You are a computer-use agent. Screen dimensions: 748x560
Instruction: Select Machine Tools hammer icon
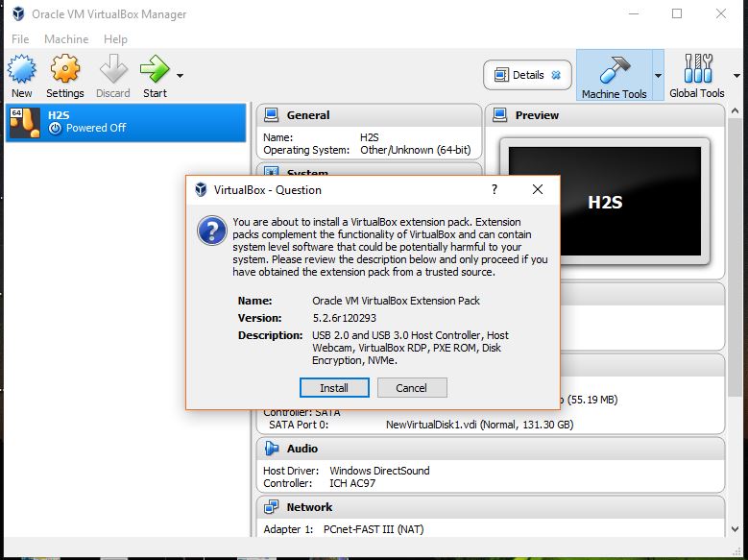click(615, 69)
